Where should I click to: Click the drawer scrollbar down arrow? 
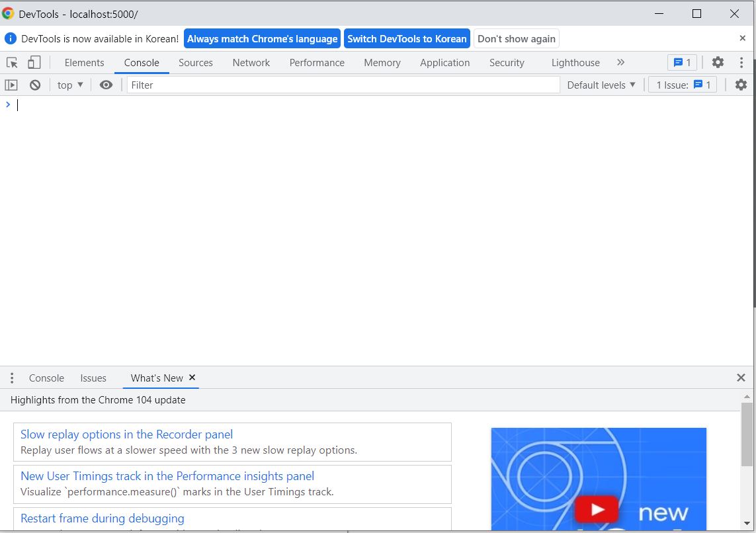pos(747,523)
